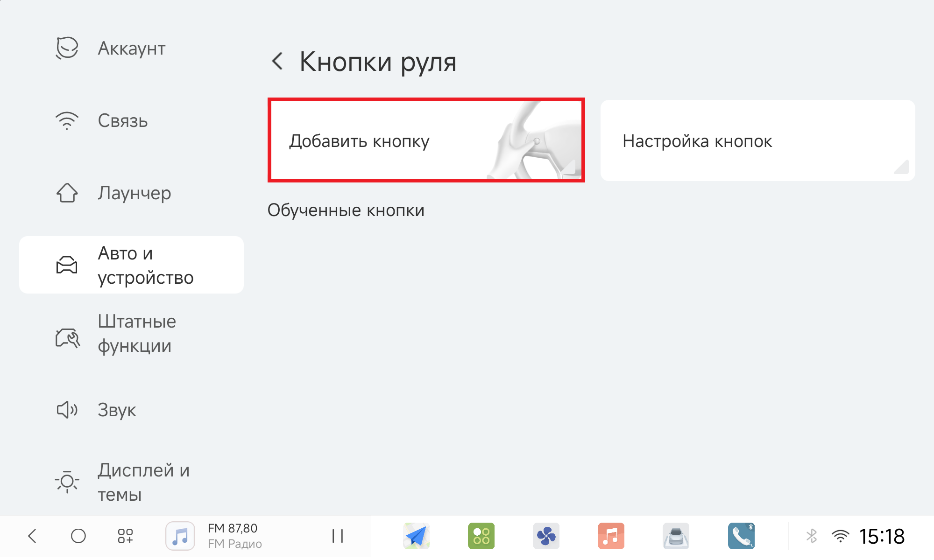The width and height of the screenshot is (934, 560).
Task: Click the Wi-Fi icon beside Связь
Action: tap(67, 121)
